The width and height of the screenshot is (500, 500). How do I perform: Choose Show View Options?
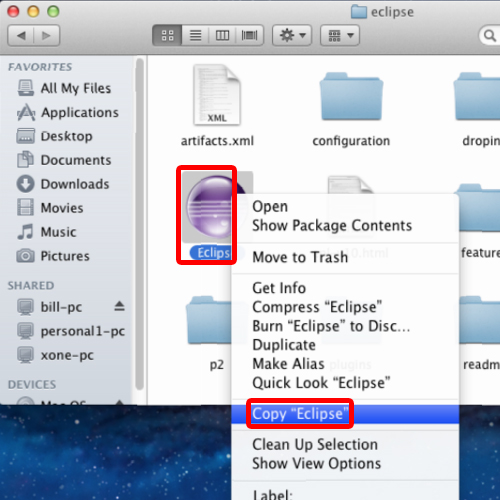click(316, 464)
